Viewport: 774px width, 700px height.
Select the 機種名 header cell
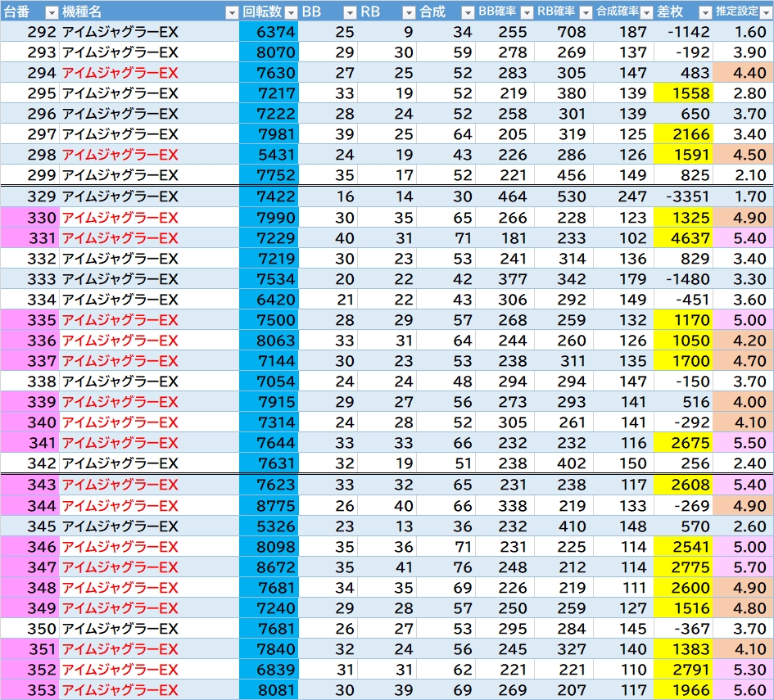(x=149, y=11)
